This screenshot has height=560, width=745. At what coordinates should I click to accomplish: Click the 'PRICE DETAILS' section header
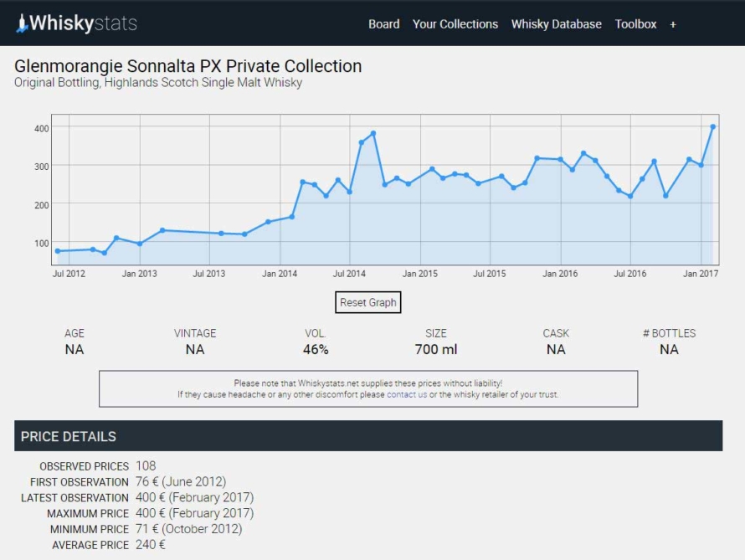368,436
